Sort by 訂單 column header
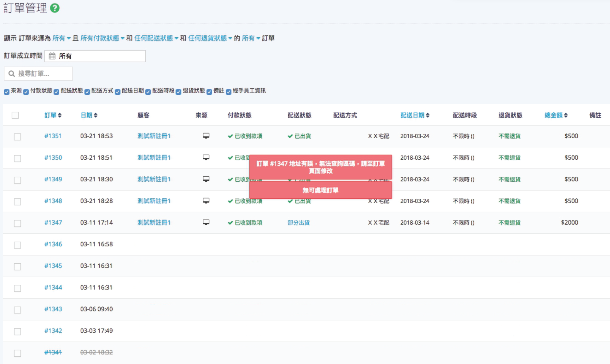 coord(53,115)
